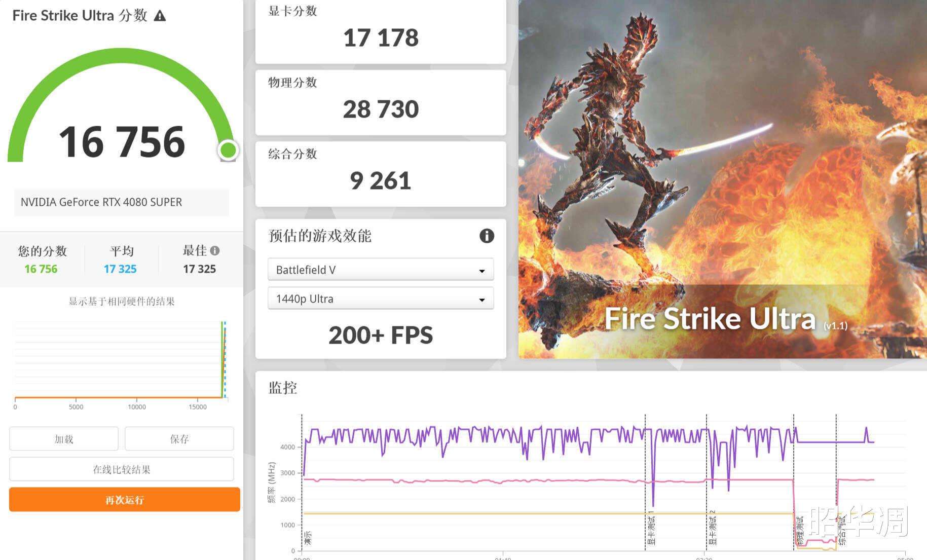Open 在线比较结果 to compare results online
The width and height of the screenshot is (927, 560).
pos(122,469)
